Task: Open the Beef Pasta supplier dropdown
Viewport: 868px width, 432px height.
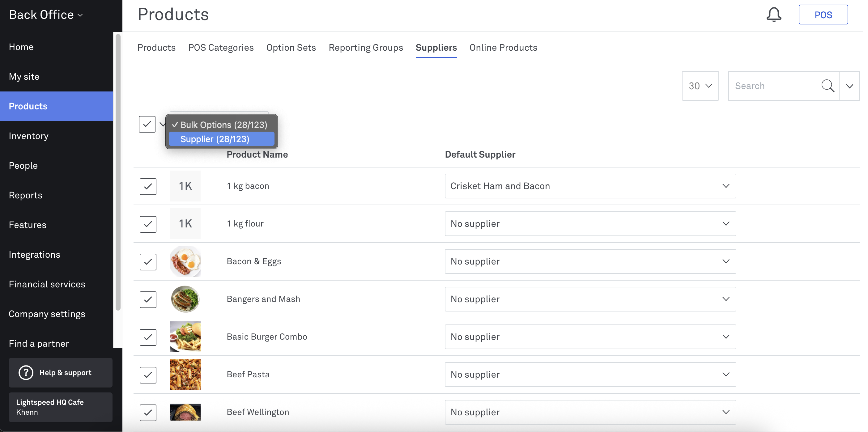Action: click(590, 375)
